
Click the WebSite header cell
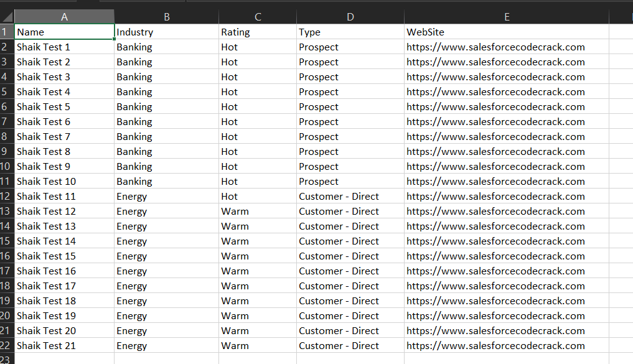click(507, 32)
